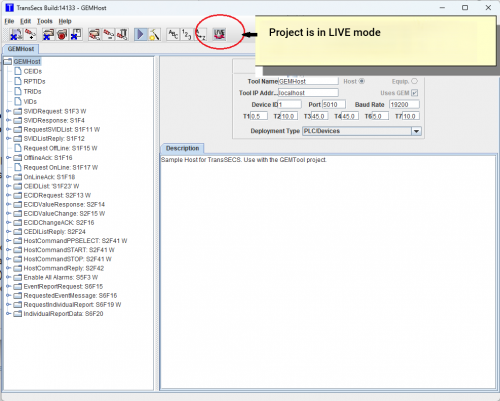The height and width of the screenshot is (401, 500).
Task: Click the folder icon beside OnLineAck: S1F18
Action: pyautogui.click(x=18, y=177)
